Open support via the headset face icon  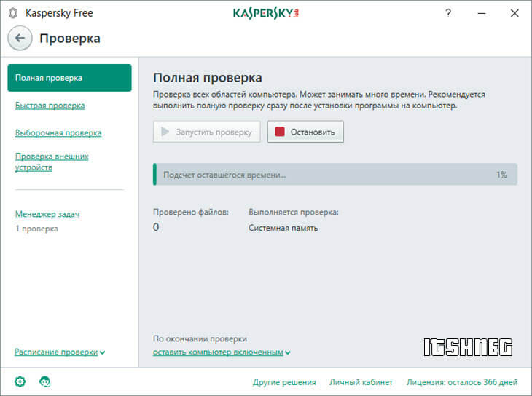click(44, 381)
